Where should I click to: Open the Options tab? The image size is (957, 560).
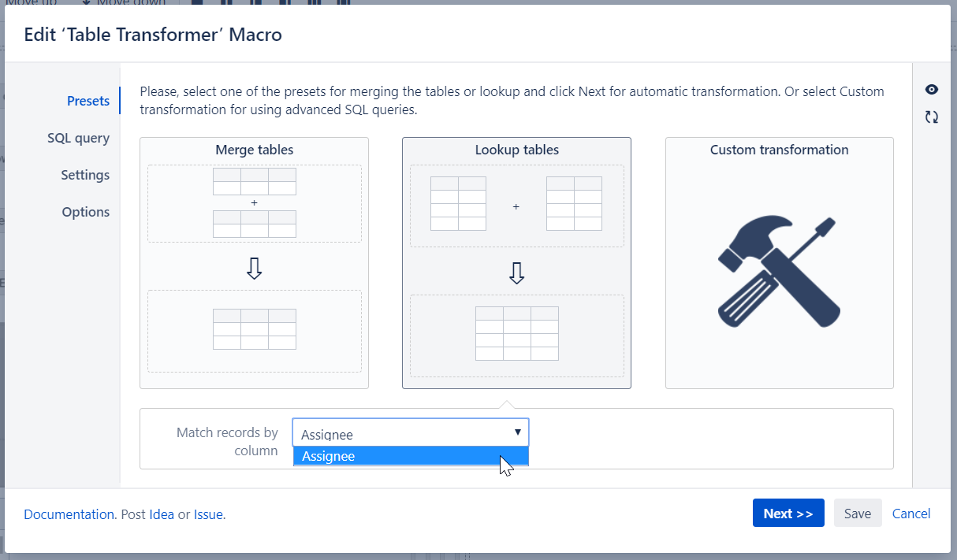(x=85, y=212)
